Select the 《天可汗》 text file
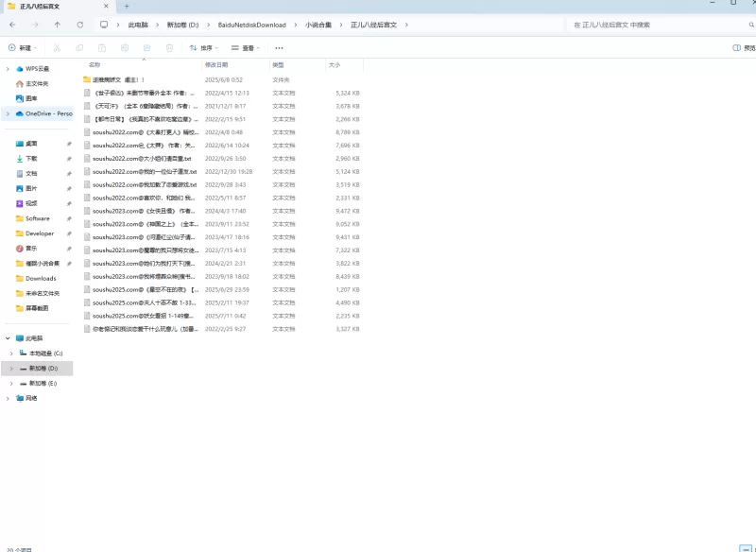This screenshot has width=756, height=552. tap(222, 106)
